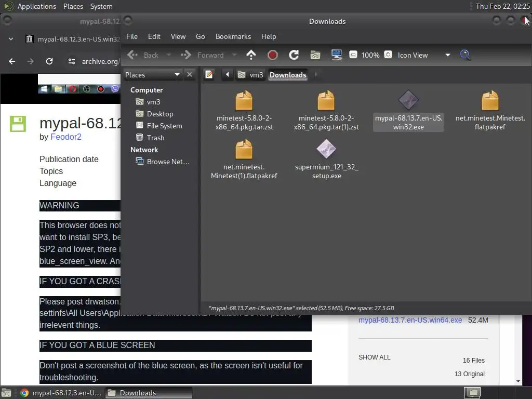Reload the Downloads folder view
Screen dimensions: 532x399
click(x=294, y=55)
